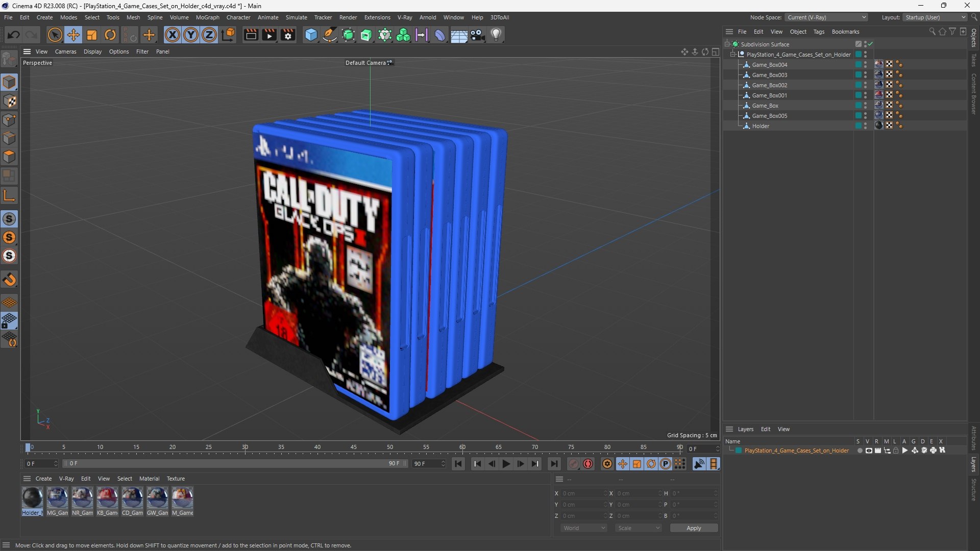
Task: Select the Rotate tool
Action: pyautogui.click(x=110, y=35)
